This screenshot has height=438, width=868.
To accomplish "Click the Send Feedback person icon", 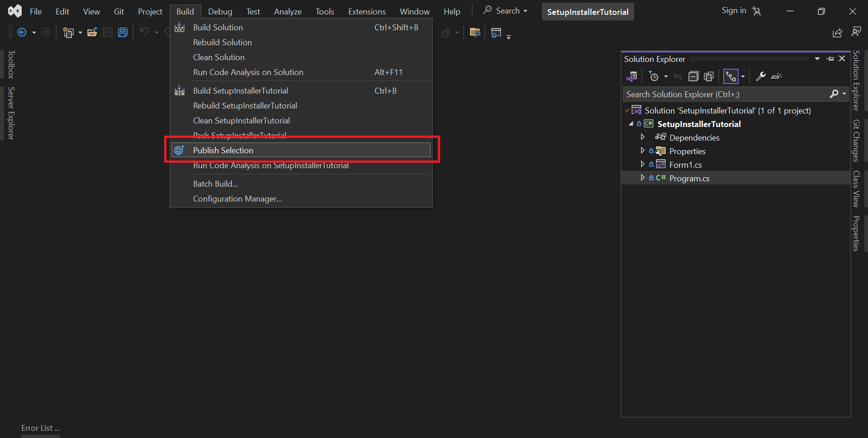I will pos(856,32).
